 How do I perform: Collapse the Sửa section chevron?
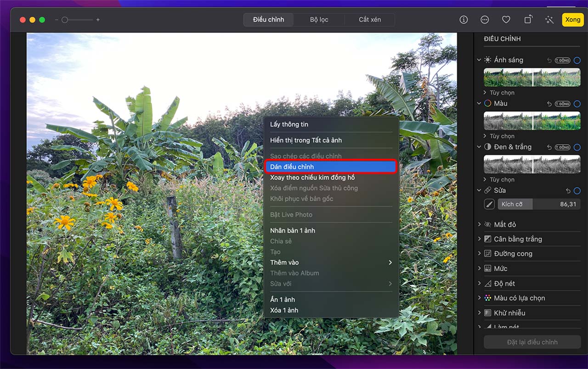pyautogui.click(x=479, y=190)
